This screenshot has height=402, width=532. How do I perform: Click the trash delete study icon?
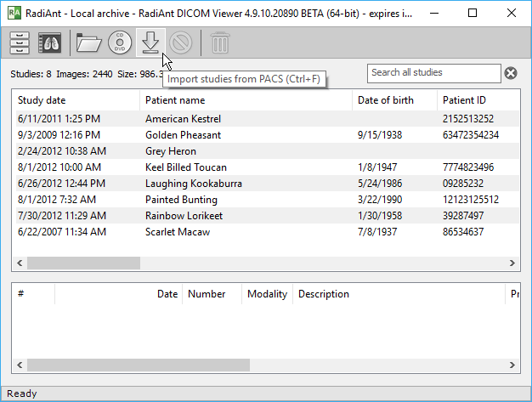click(220, 42)
